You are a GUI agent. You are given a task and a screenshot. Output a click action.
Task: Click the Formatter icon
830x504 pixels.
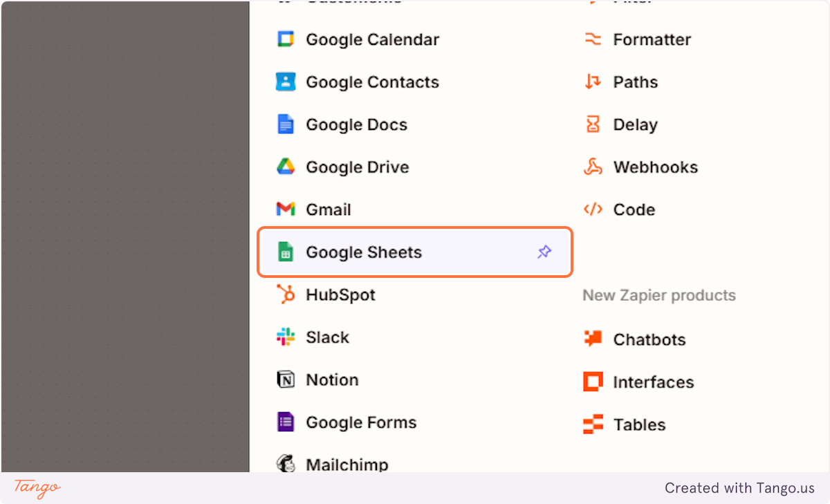point(593,39)
